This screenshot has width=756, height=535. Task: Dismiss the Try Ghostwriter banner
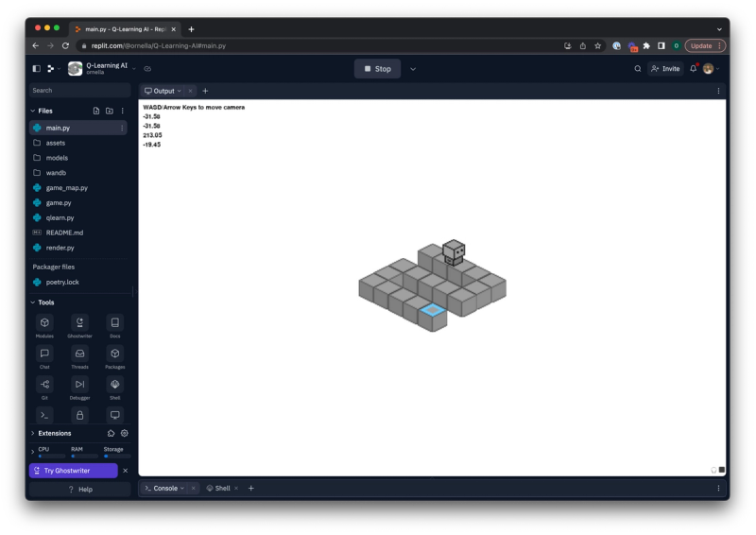pos(126,471)
